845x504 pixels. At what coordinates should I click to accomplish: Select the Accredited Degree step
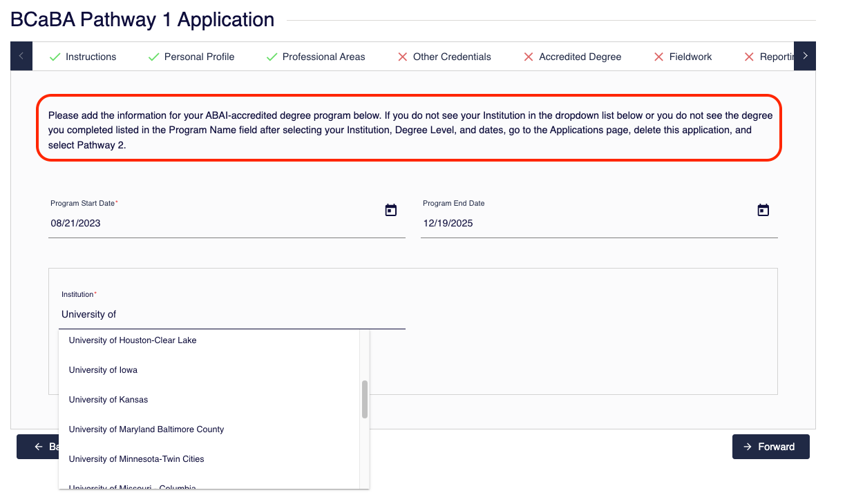coord(572,57)
